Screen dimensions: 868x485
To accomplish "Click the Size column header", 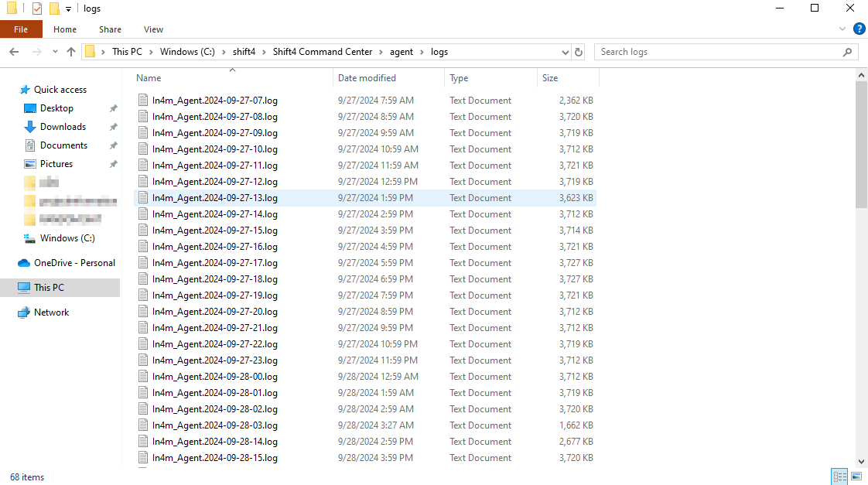I will click(550, 78).
